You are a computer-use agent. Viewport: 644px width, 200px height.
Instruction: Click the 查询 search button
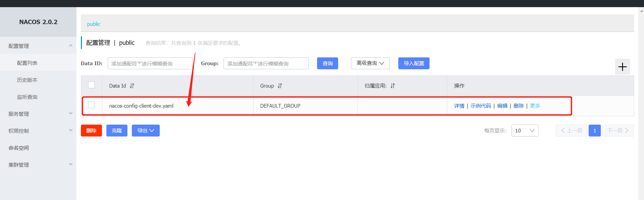[328, 63]
